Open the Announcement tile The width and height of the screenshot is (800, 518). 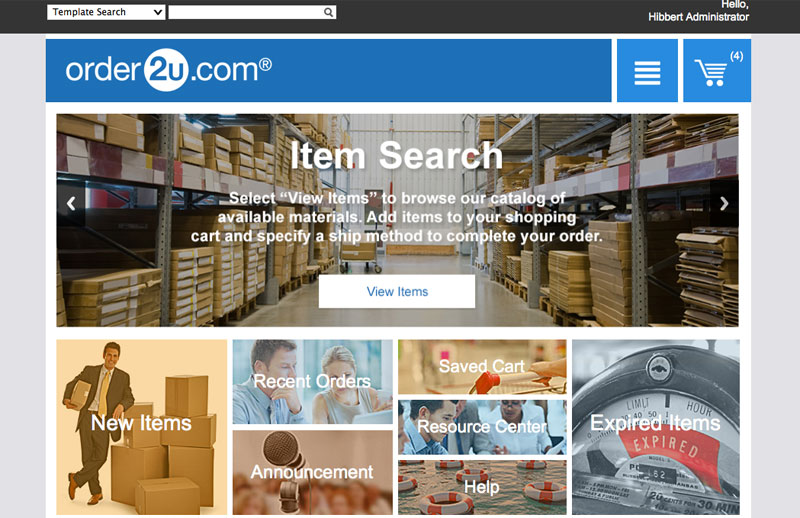pos(312,473)
